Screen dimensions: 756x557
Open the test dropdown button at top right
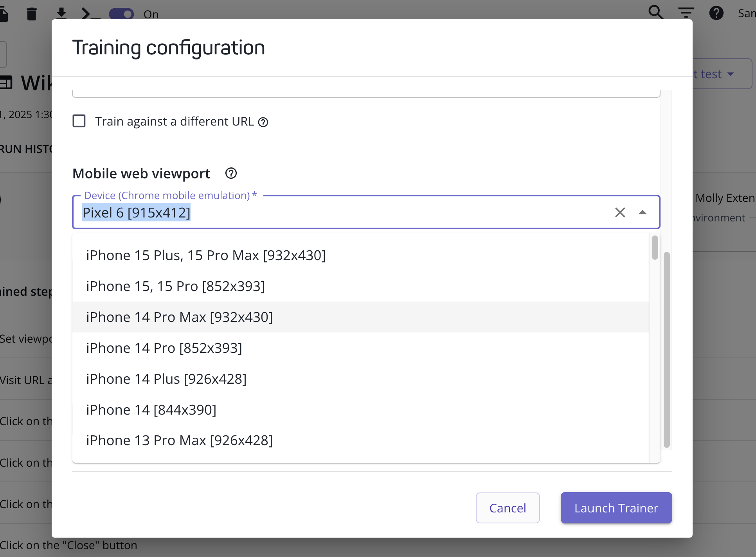[x=722, y=74]
